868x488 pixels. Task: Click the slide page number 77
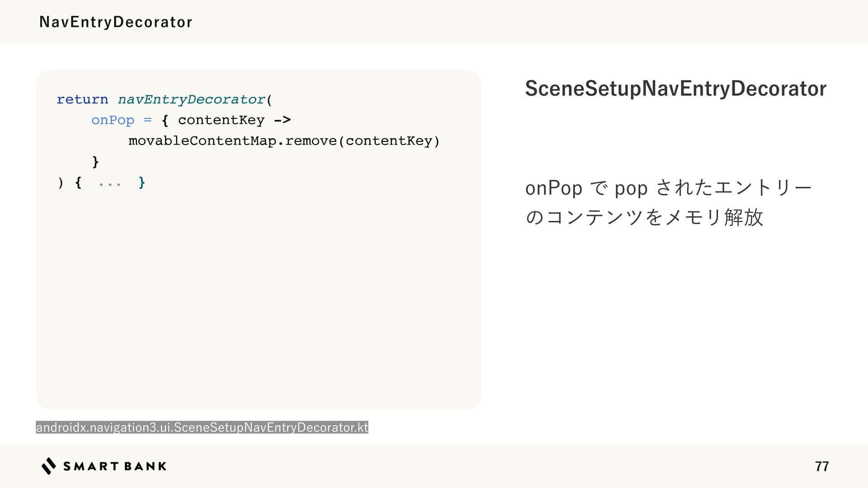(822, 466)
